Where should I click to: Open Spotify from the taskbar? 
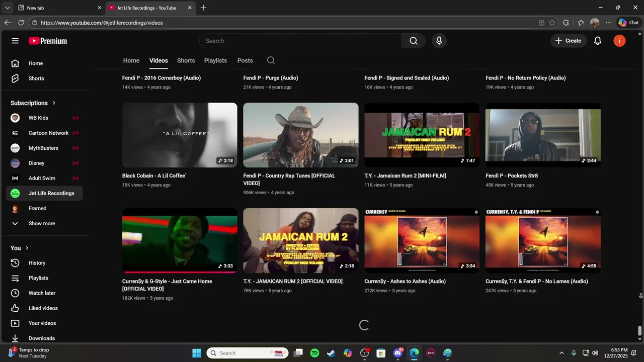point(314,353)
